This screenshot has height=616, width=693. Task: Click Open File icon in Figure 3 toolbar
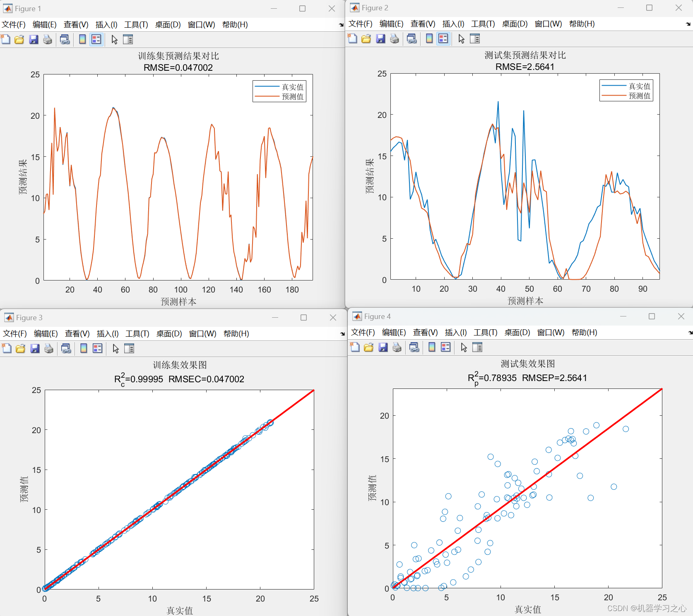pyautogui.click(x=21, y=348)
